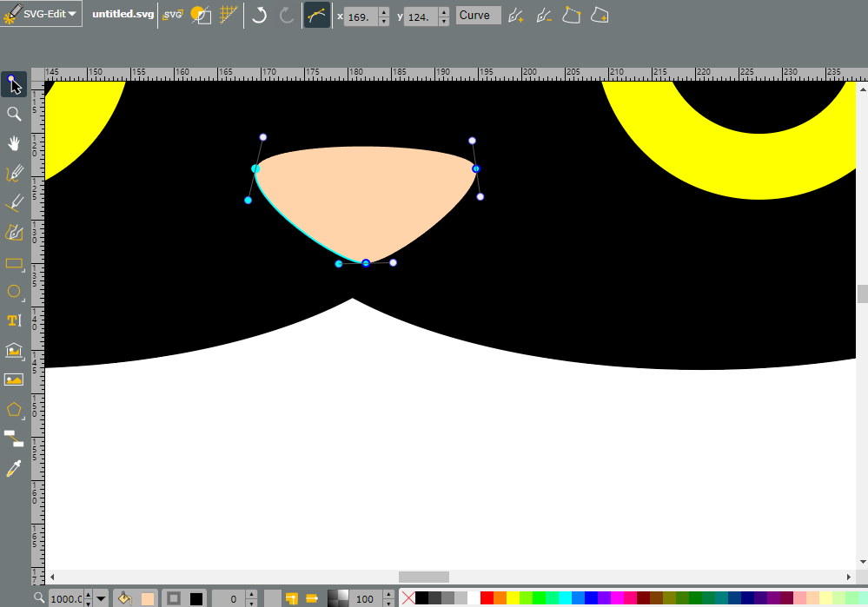Pick the red palette swatch

pyautogui.click(x=487, y=598)
